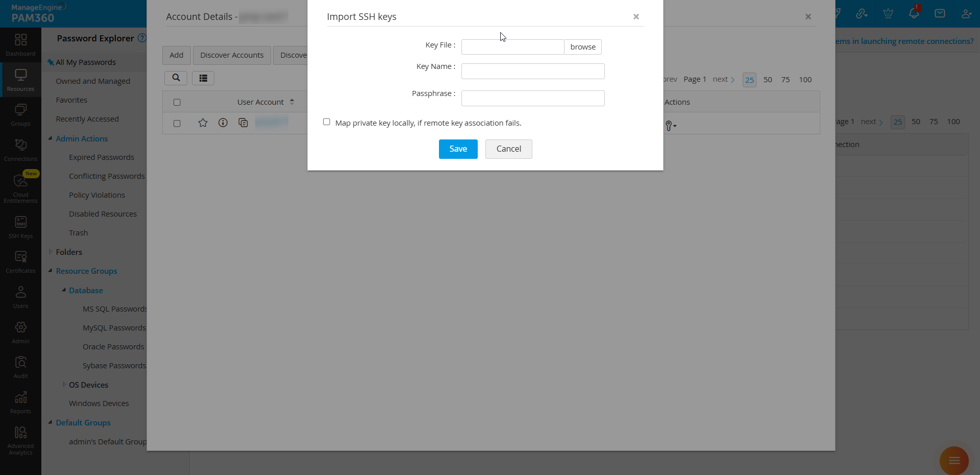The image size is (980, 475).
Task: Open the Certificates section
Action: tap(20, 261)
